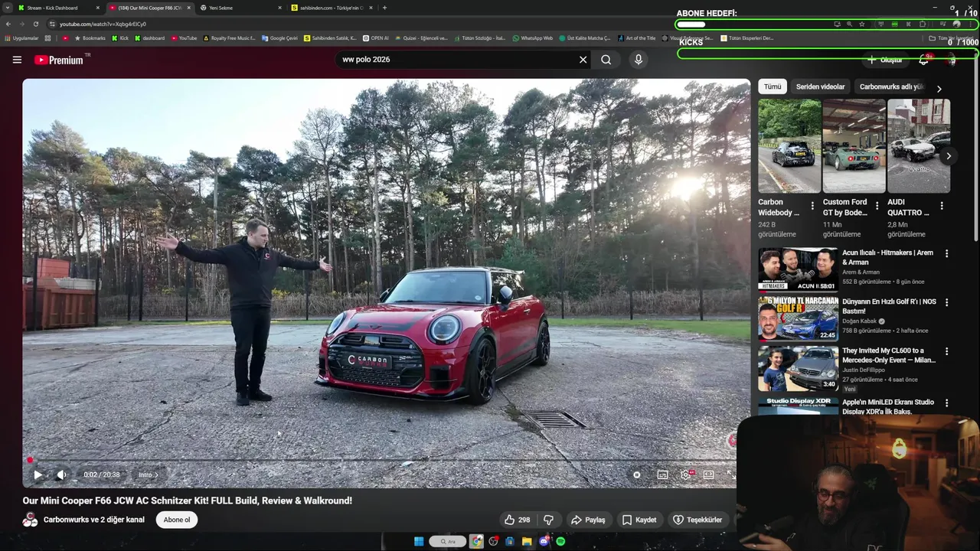Open options for AUDI QUATTRO short
This screenshot has height=551, width=980.
(942, 206)
